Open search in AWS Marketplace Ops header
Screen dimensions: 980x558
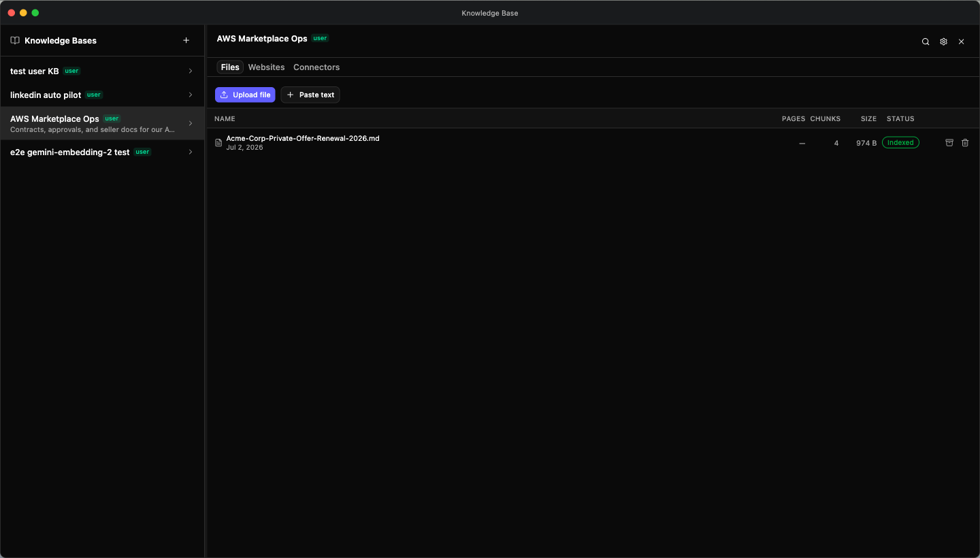[x=926, y=42]
